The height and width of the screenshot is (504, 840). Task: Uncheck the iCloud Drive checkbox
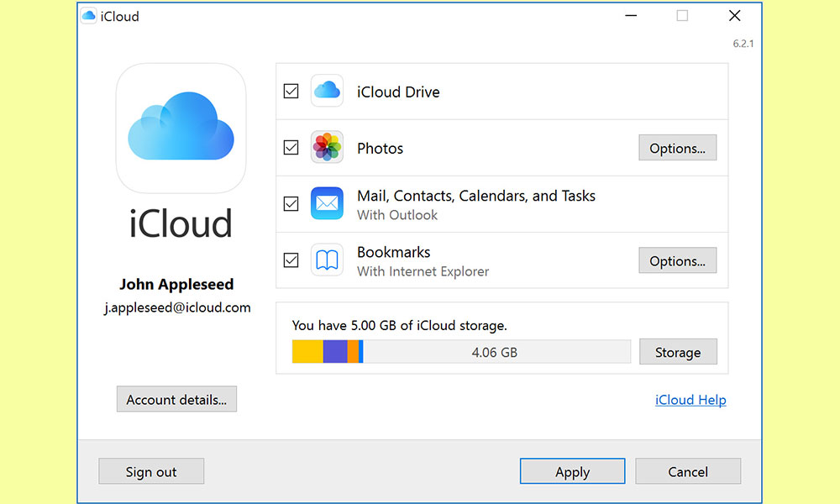[291, 91]
